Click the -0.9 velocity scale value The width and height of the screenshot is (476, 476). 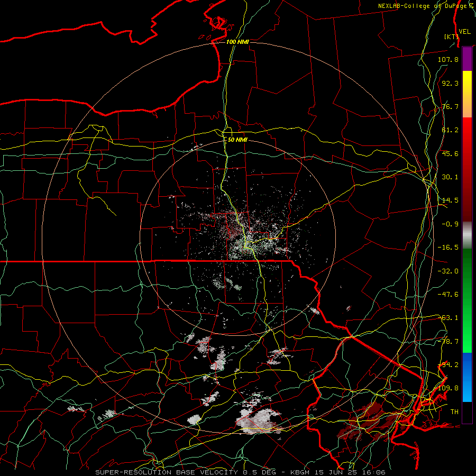[450, 224]
